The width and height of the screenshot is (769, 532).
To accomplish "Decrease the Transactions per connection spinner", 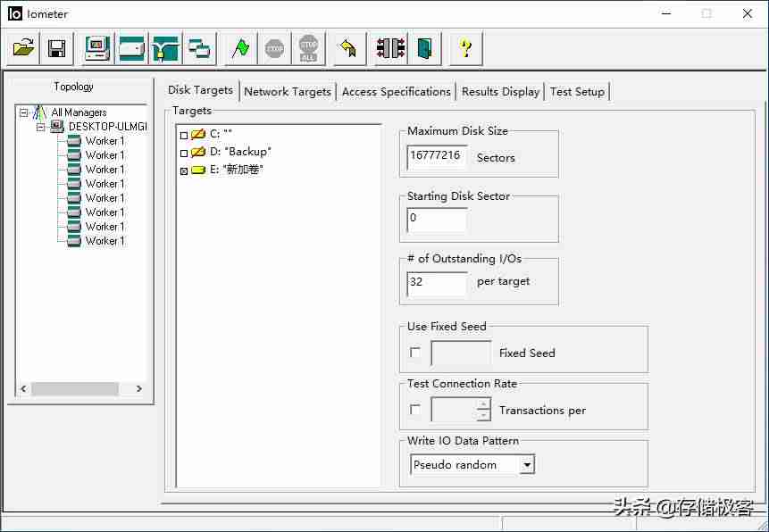I will pos(483,415).
